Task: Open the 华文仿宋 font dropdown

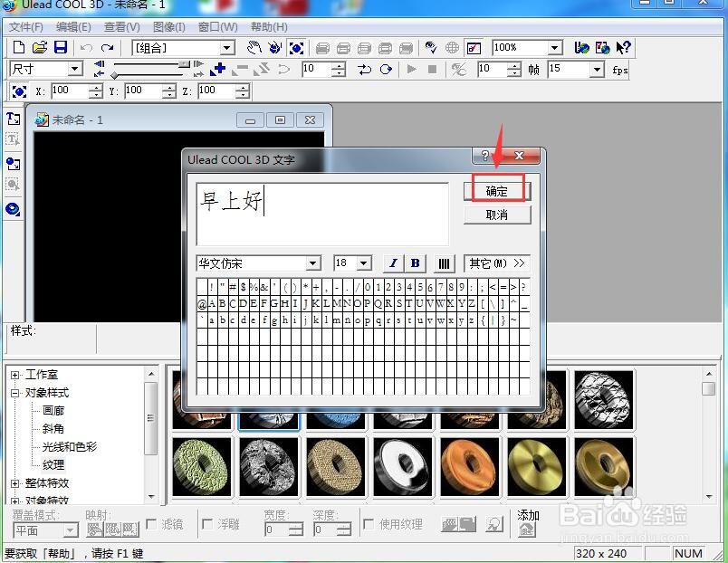Action: [x=313, y=263]
